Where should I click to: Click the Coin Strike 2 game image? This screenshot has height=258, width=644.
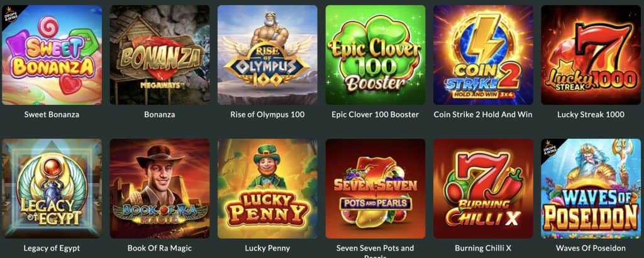coord(483,55)
